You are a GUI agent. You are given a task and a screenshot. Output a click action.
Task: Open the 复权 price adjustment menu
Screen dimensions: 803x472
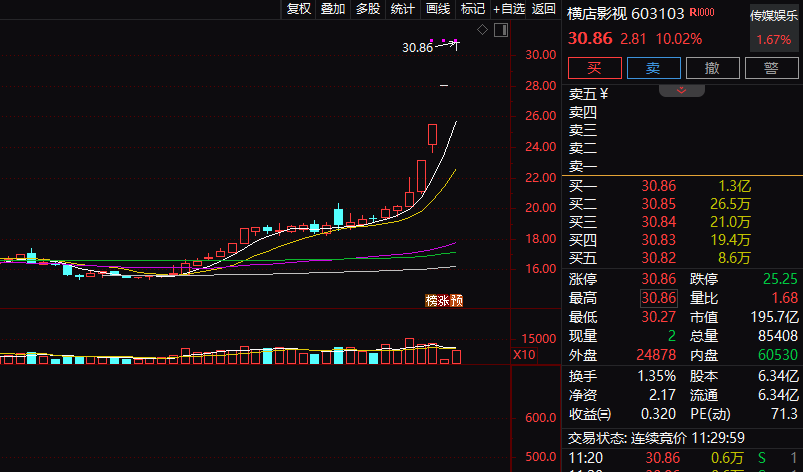pos(299,9)
